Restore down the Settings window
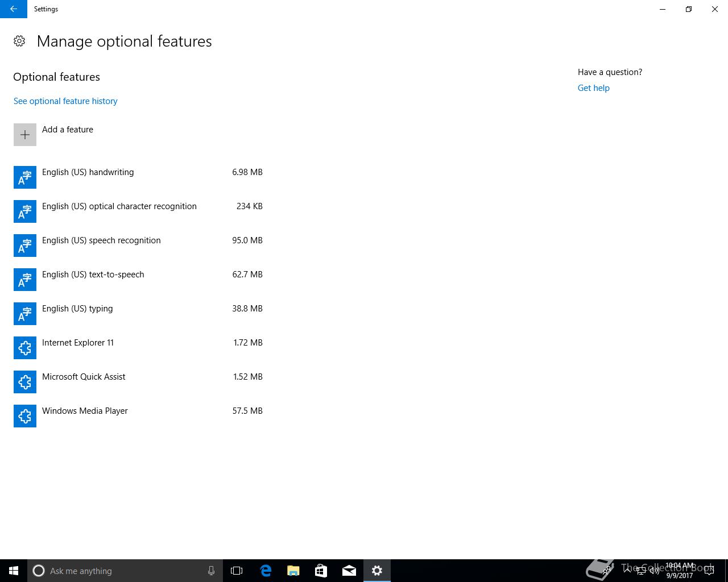The width and height of the screenshot is (728, 582). pos(689,9)
